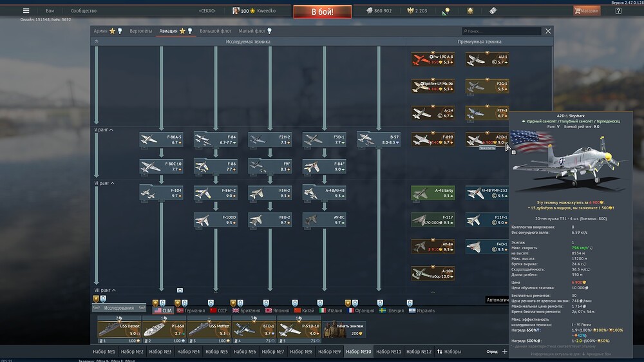Select the F-84 aircraft group
Viewport: 644px width, 362px height.
[215, 140]
